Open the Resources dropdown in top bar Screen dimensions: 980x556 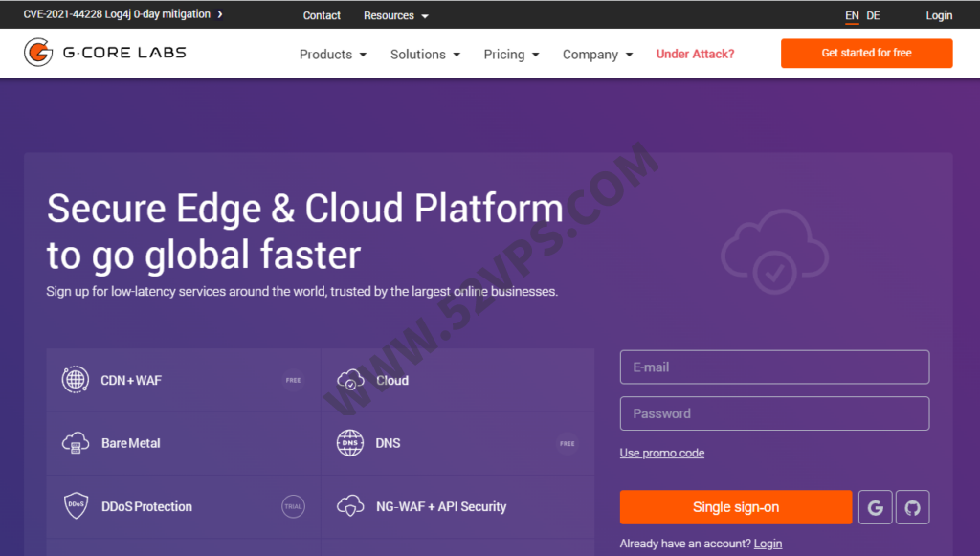[x=396, y=15]
